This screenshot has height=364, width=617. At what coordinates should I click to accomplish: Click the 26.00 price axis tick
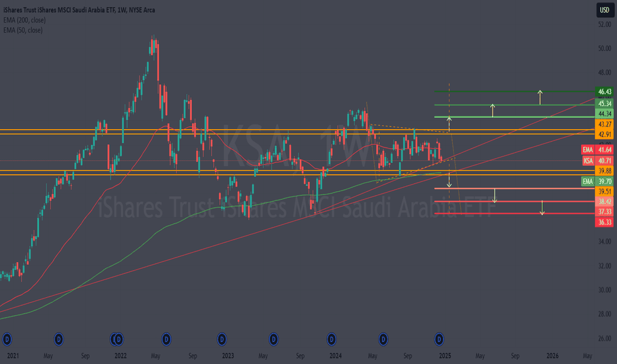coord(604,338)
